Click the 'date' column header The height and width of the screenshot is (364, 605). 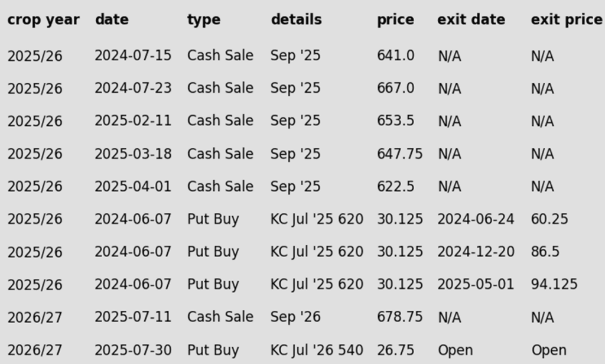tap(112, 19)
